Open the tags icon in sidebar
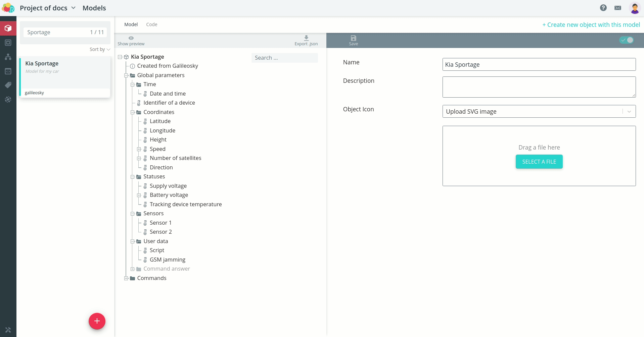Viewport: 644px width, 337px height. (x=8, y=85)
